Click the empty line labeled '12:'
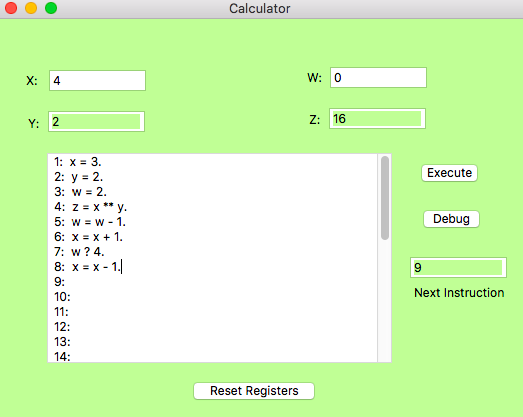 62,327
